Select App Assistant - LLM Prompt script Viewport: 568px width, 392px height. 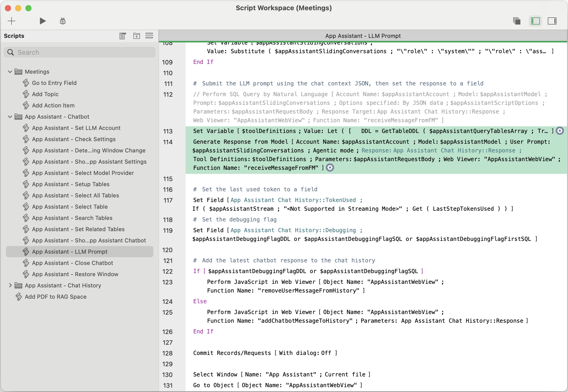pos(80,252)
